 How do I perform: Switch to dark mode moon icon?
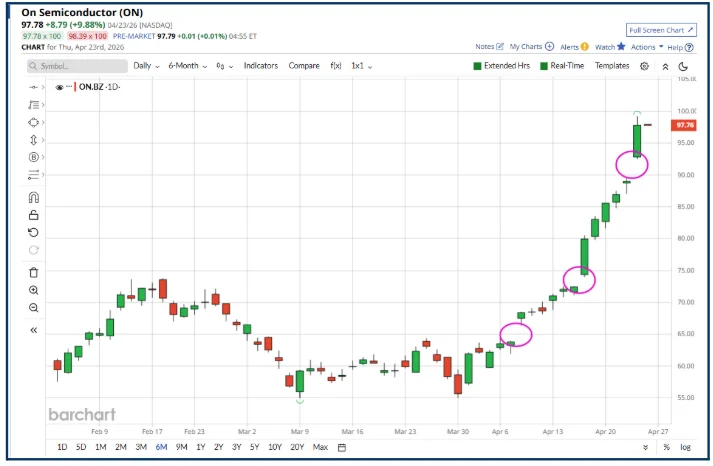(683, 66)
